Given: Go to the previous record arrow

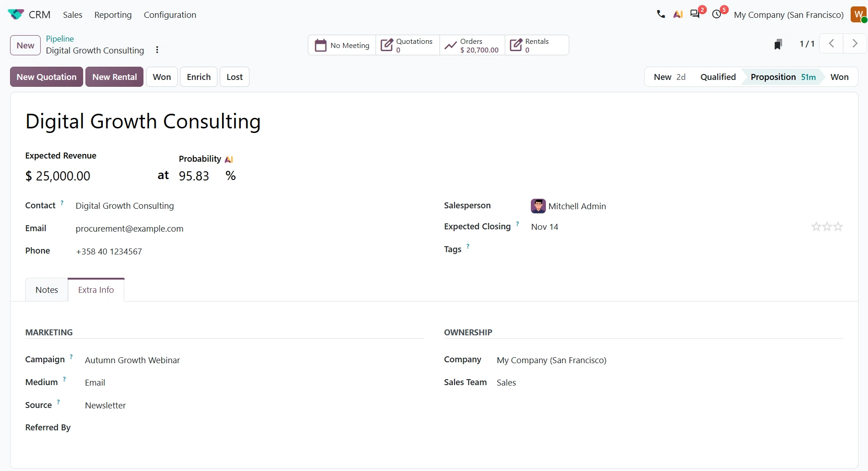Looking at the screenshot, I should coord(831,43).
